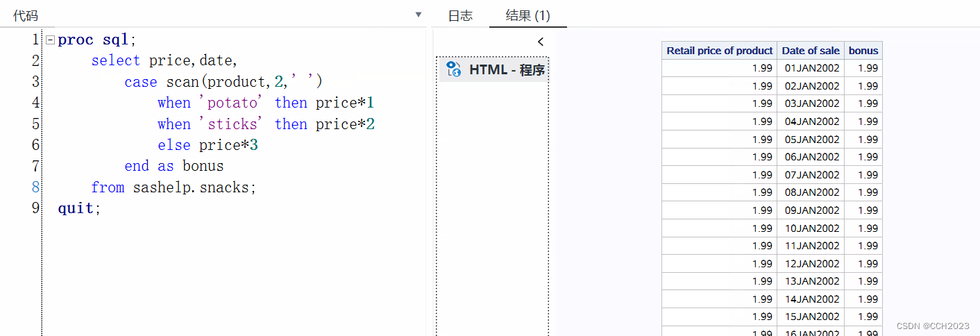Switch to the 日志 tab

(460, 15)
